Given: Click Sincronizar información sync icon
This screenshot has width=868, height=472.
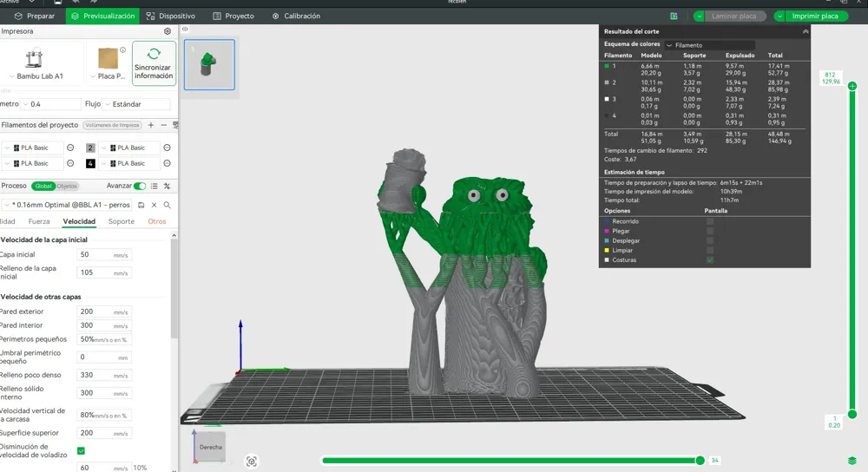Looking at the screenshot, I should click(x=154, y=54).
